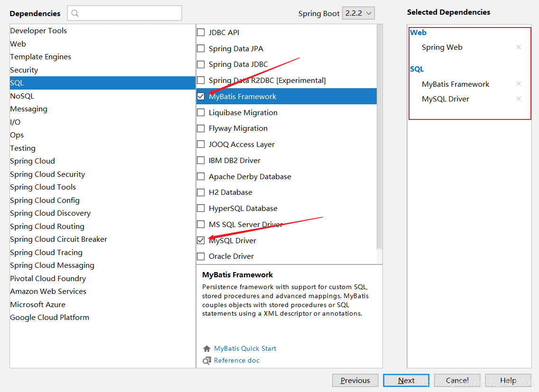Select Spring Cloud Discovery category
The height and width of the screenshot is (392, 539).
coord(102,213)
